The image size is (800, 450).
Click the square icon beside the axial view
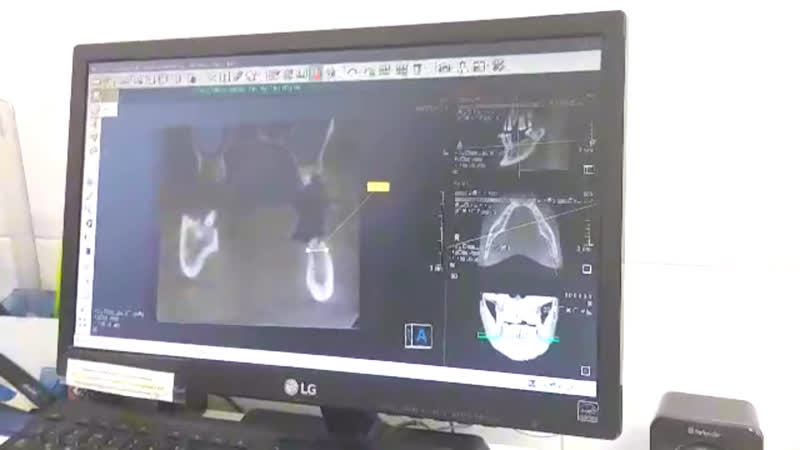[x=587, y=268]
